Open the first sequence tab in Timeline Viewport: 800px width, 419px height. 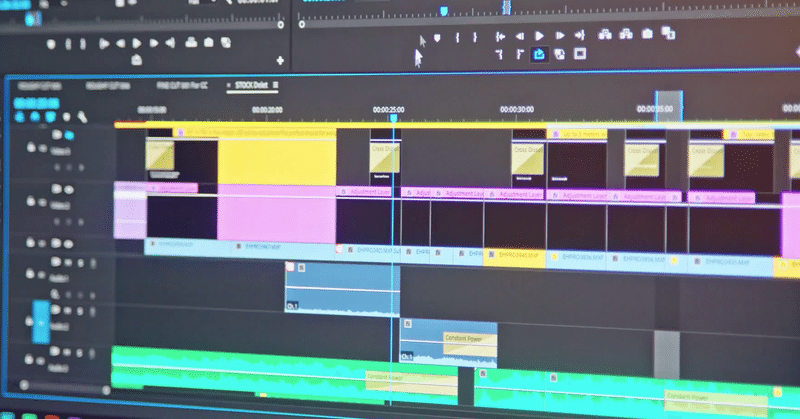(39, 86)
